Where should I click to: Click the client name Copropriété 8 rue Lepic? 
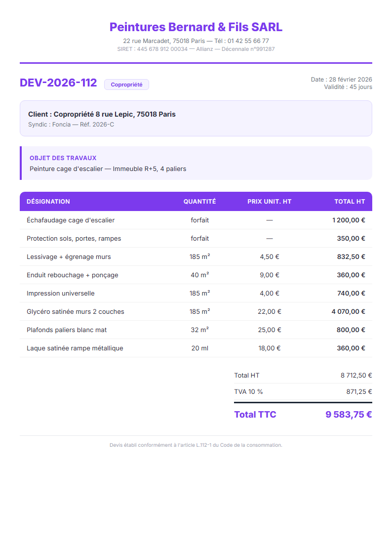[x=102, y=114]
